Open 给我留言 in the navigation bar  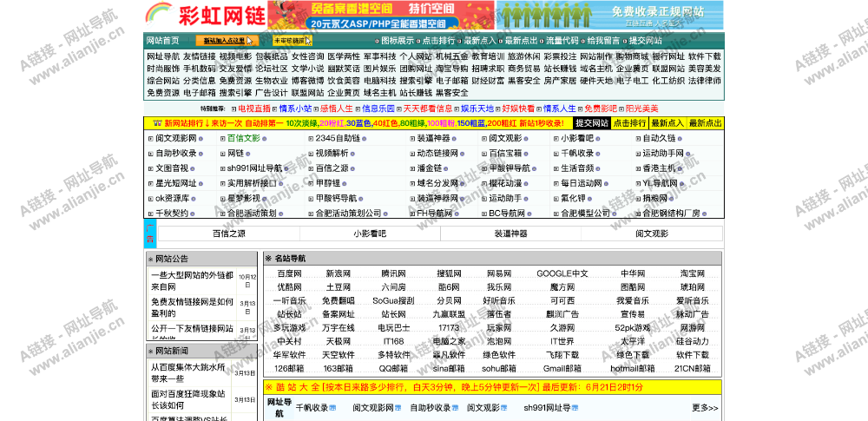click(x=603, y=41)
